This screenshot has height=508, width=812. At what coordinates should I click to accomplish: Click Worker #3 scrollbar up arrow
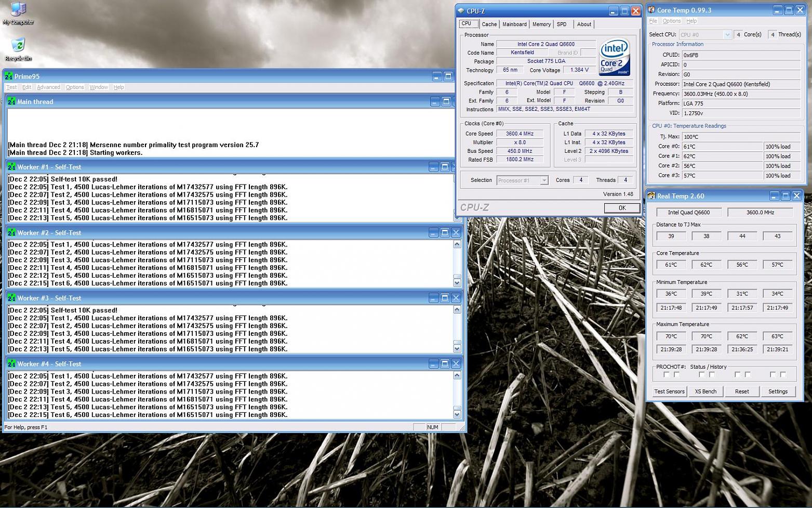[x=457, y=310]
